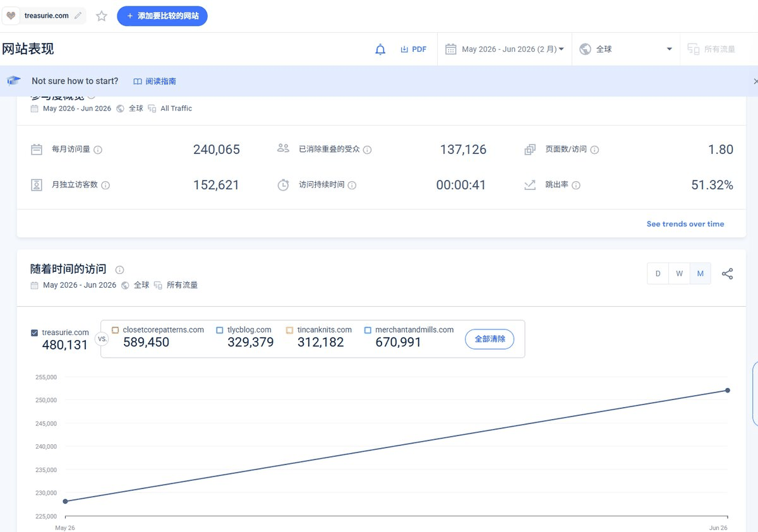Open the 所有流量 traffic type selector
Screen dimensions: 758x532
[712, 49]
